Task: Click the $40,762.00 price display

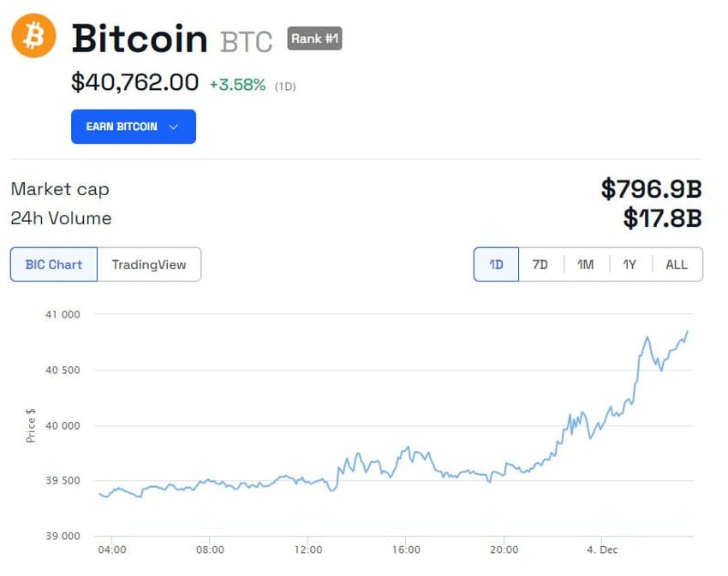Action: click(x=133, y=82)
